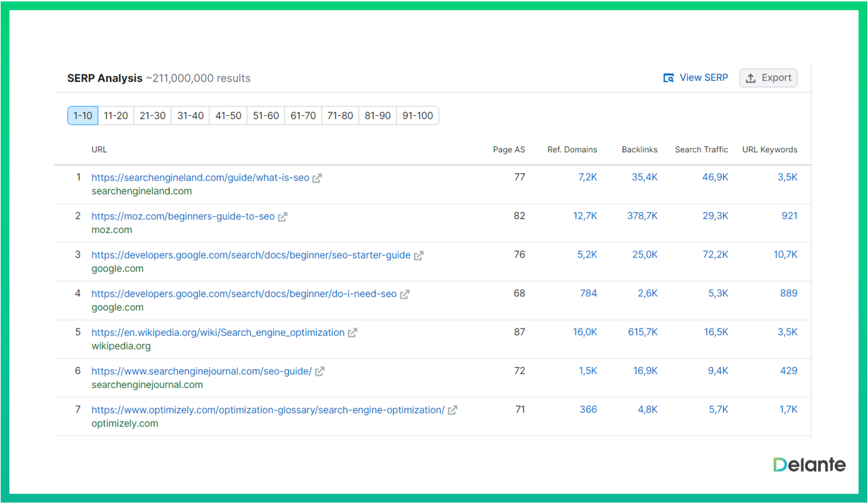Select the 1-10 results tab
Viewport: 868px width, 503px height.
pyautogui.click(x=83, y=116)
